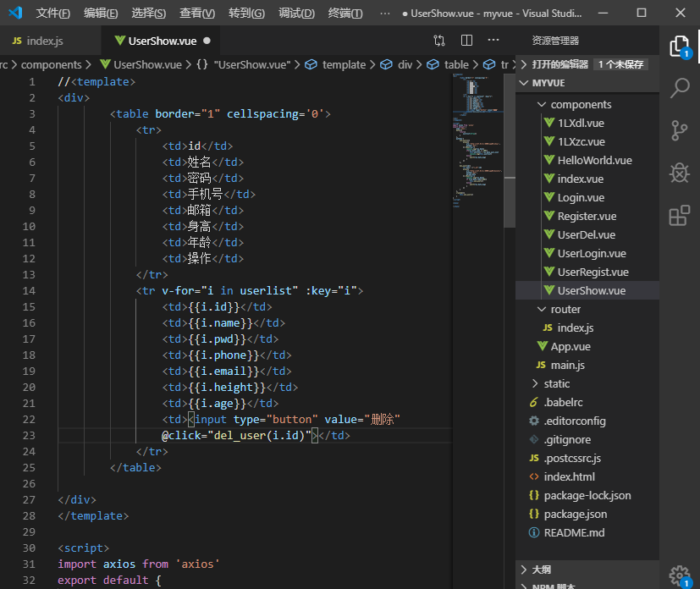Expand the 大纲 outline section
The image size is (700, 589).
541,570
